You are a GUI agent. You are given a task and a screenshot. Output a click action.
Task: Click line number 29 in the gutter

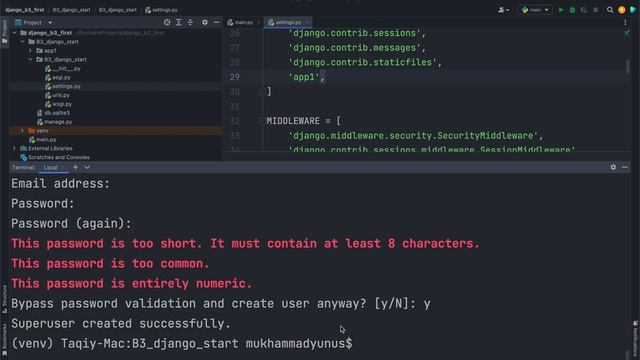click(x=235, y=77)
